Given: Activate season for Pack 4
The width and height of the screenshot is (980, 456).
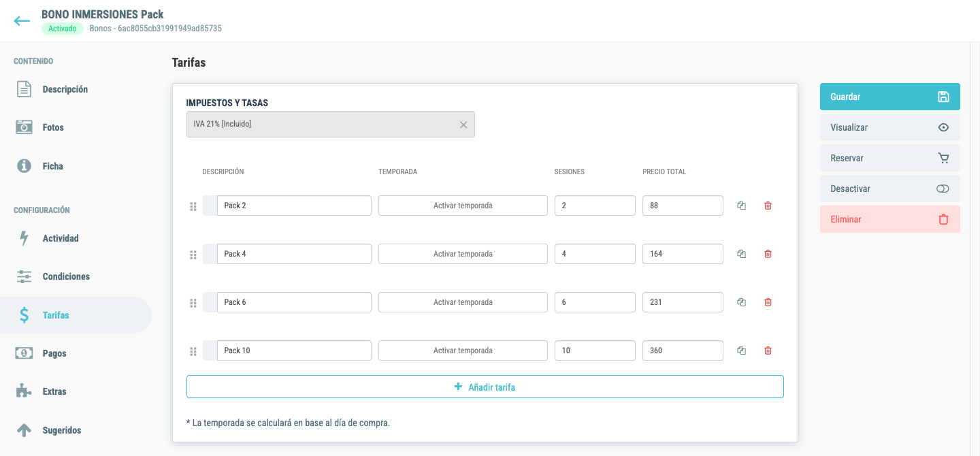Looking at the screenshot, I should (463, 254).
